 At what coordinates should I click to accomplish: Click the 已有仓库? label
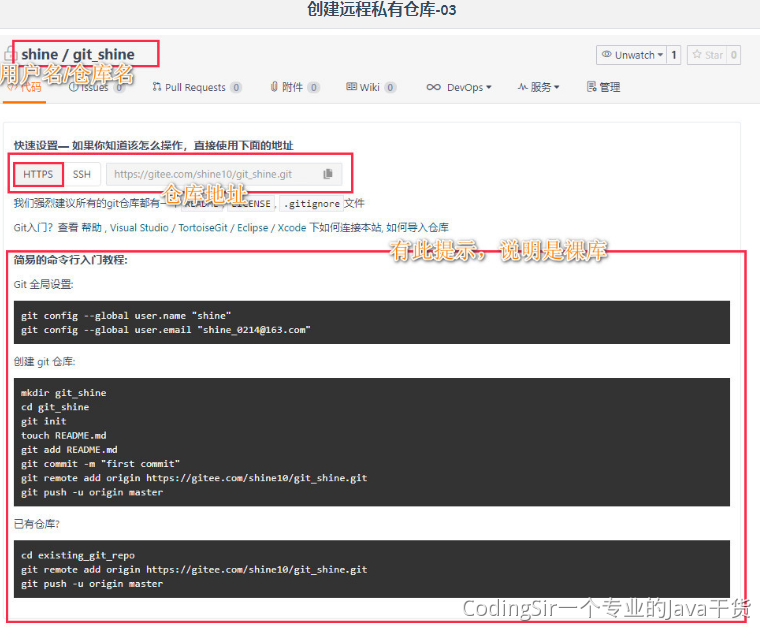[x=37, y=524]
